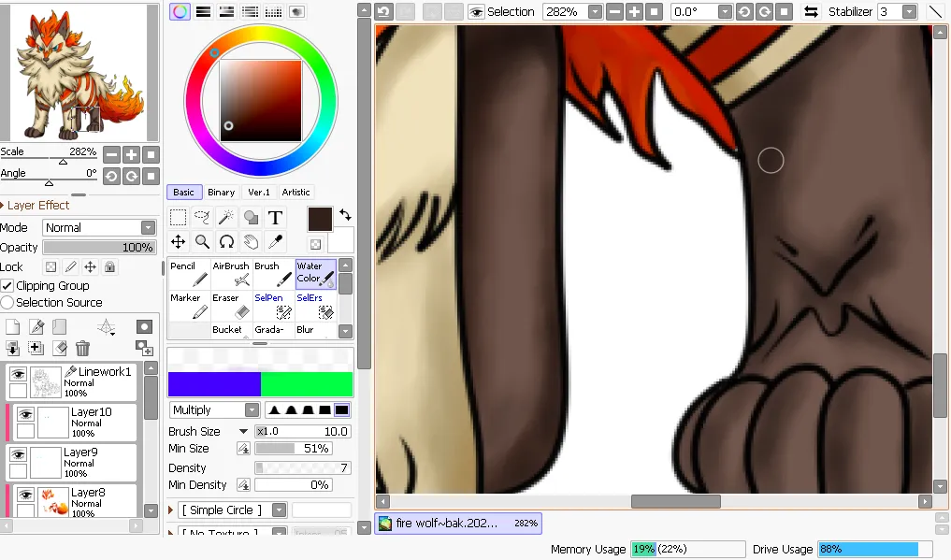Show the swatches panel icon
Screen dimensions: 951x560
pyautogui.click(x=273, y=11)
